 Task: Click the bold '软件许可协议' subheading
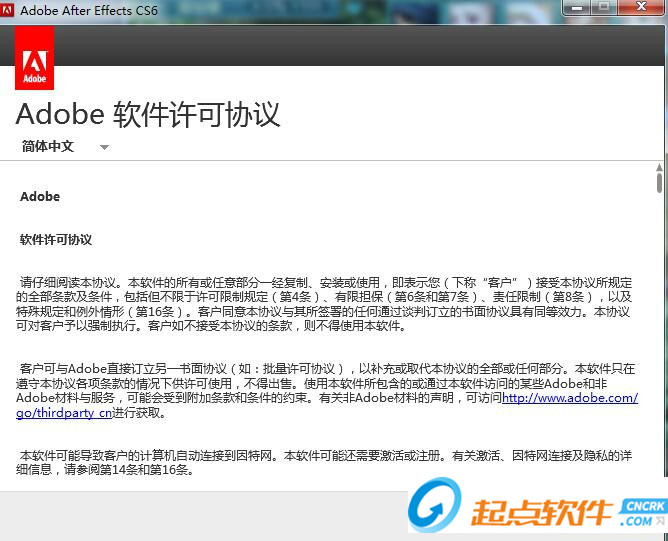pyautogui.click(x=56, y=239)
